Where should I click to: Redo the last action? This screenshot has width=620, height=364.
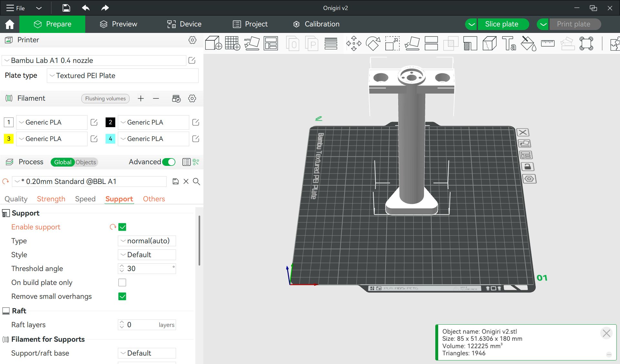[x=105, y=8]
